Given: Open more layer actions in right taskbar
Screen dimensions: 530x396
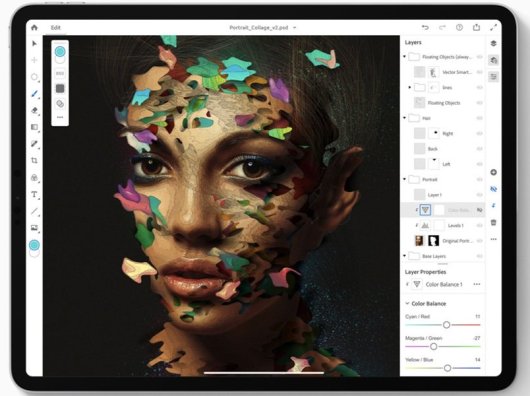Looking at the screenshot, I should (x=493, y=239).
